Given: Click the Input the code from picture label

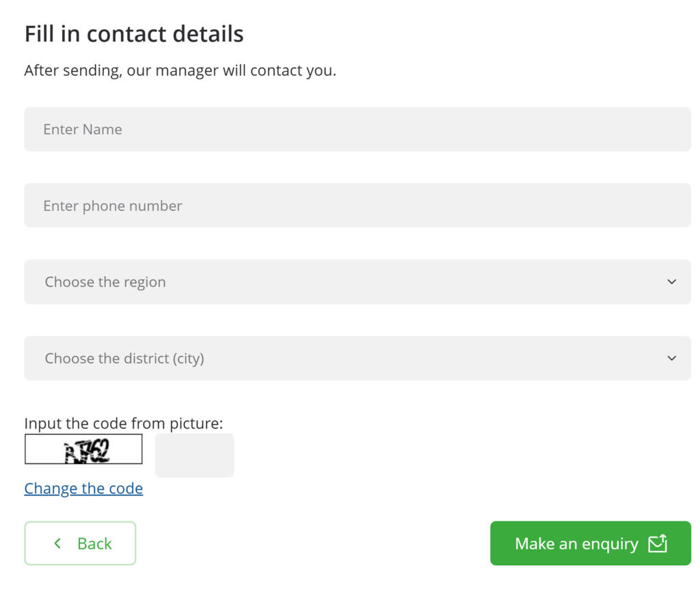Looking at the screenshot, I should click(123, 424).
